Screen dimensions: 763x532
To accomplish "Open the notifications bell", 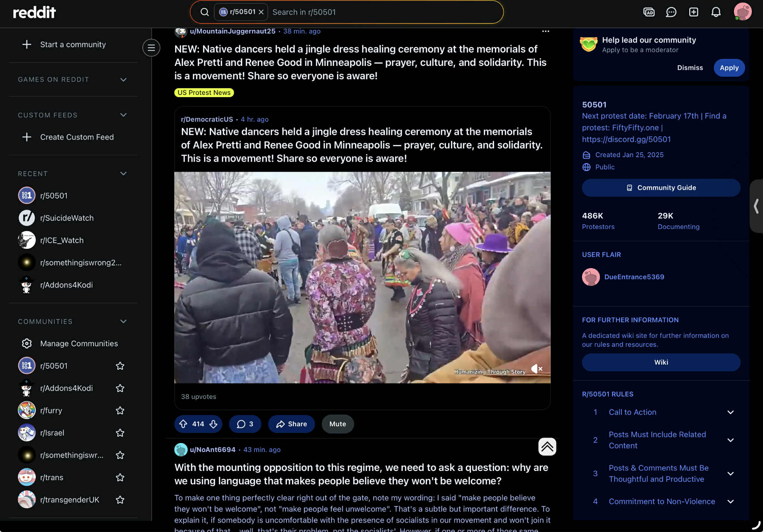I will tap(716, 12).
